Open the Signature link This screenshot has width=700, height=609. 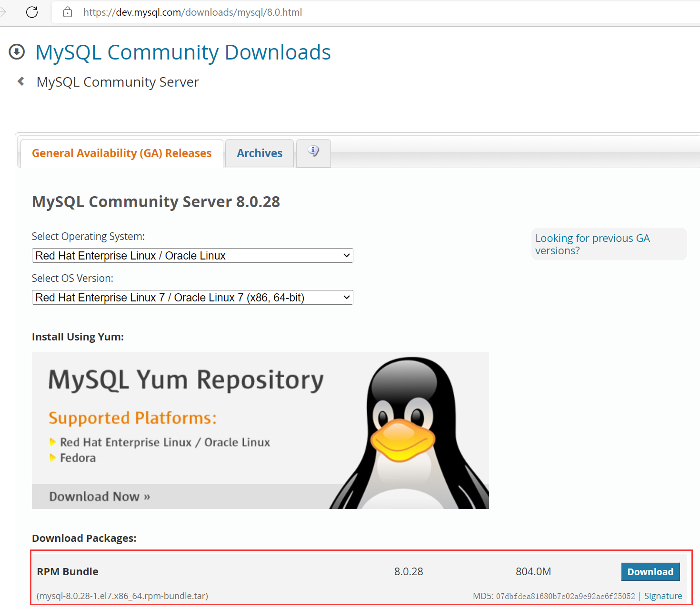(663, 596)
